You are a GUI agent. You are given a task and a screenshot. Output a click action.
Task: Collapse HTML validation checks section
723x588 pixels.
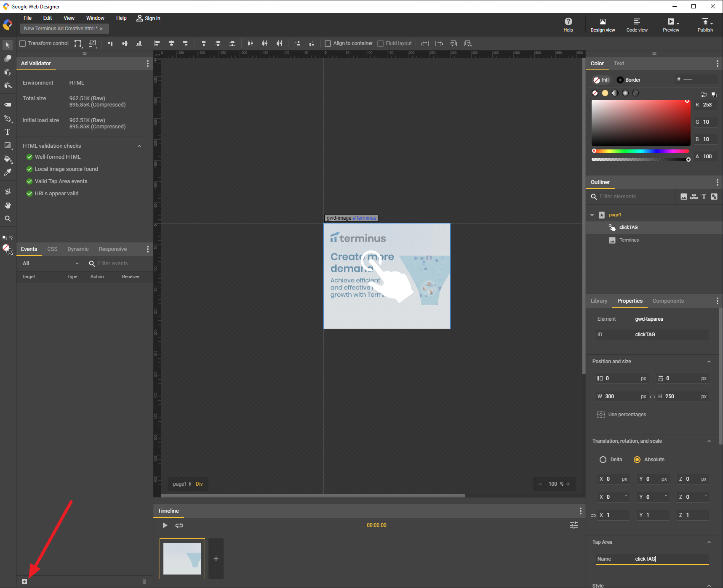139,146
